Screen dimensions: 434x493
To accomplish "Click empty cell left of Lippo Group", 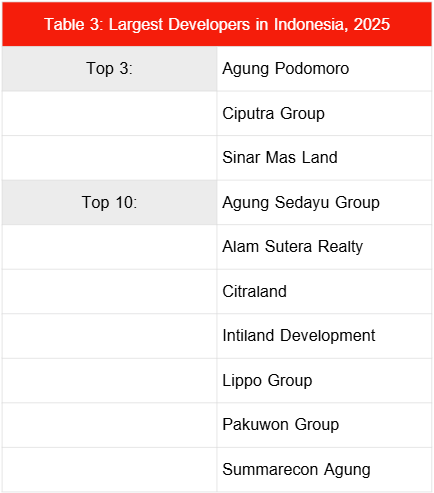I will pyautogui.click(x=110, y=381).
